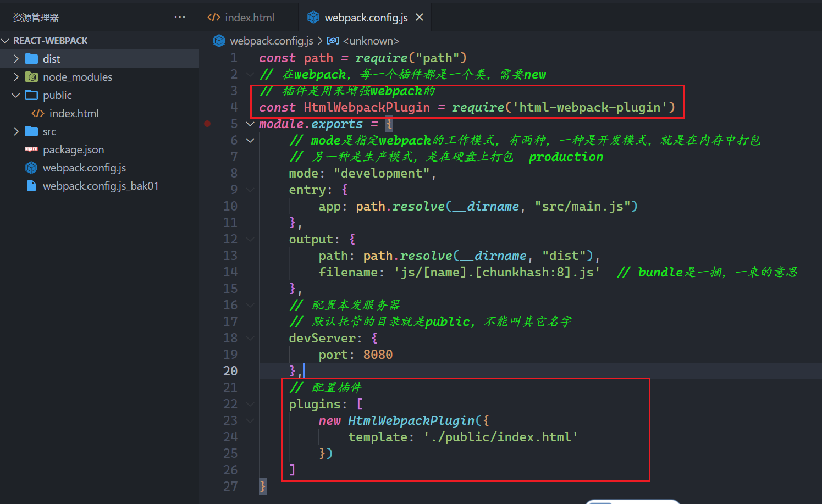Click the webpack cube icon in explorer tree
The image size is (822, 504).
click(x=31, y=168)
